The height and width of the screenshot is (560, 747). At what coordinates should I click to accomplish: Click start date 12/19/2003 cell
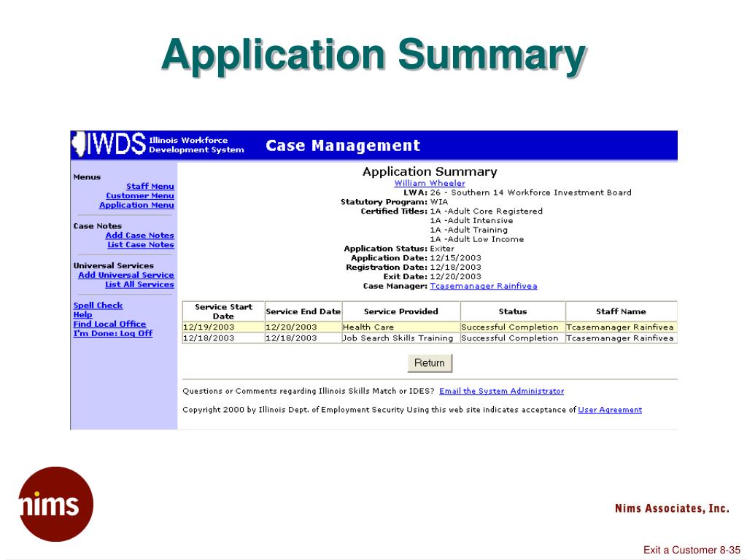coord(223,327)
